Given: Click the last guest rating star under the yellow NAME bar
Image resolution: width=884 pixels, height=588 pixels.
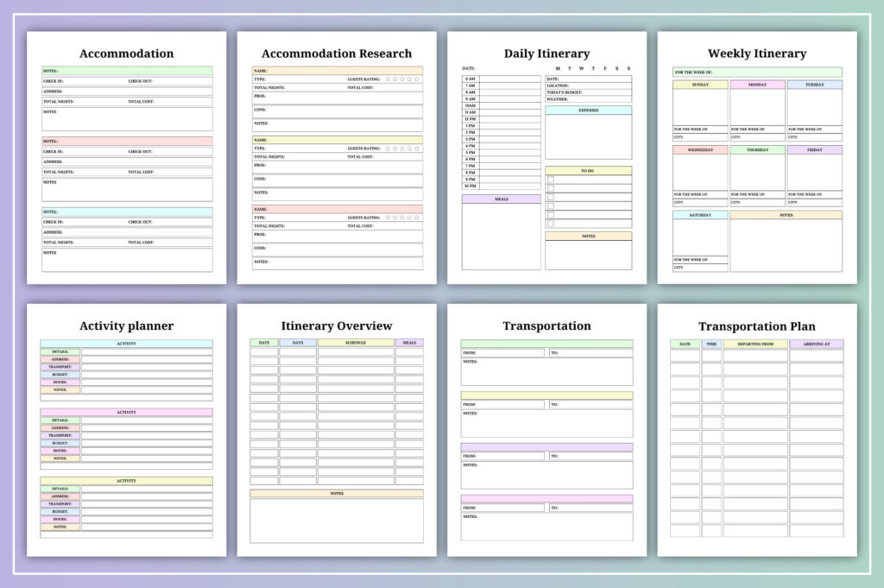Looking at the screenshot, I should click(x=417, y=149).
